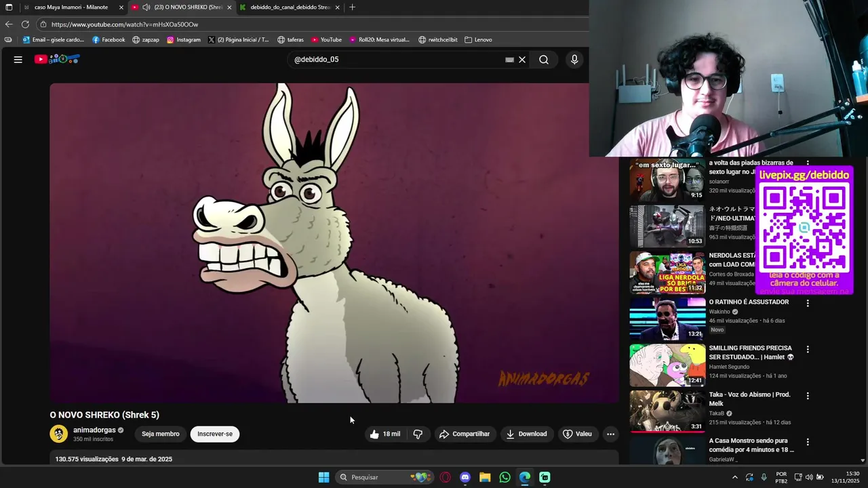Click the search magnifier button
Image resolution: width=868 pixels, height=488 pixels.
coord(544,60)
